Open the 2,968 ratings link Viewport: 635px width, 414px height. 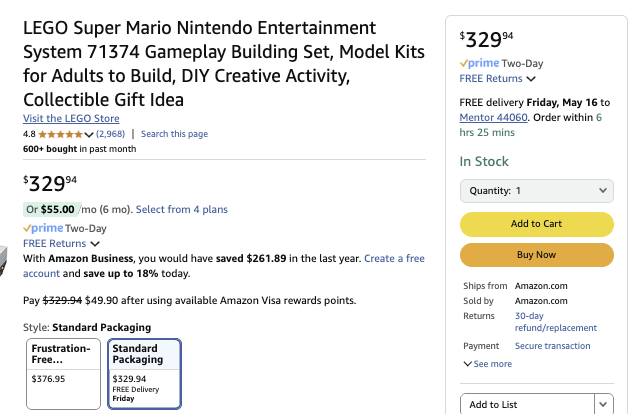[x=110, y=134]
